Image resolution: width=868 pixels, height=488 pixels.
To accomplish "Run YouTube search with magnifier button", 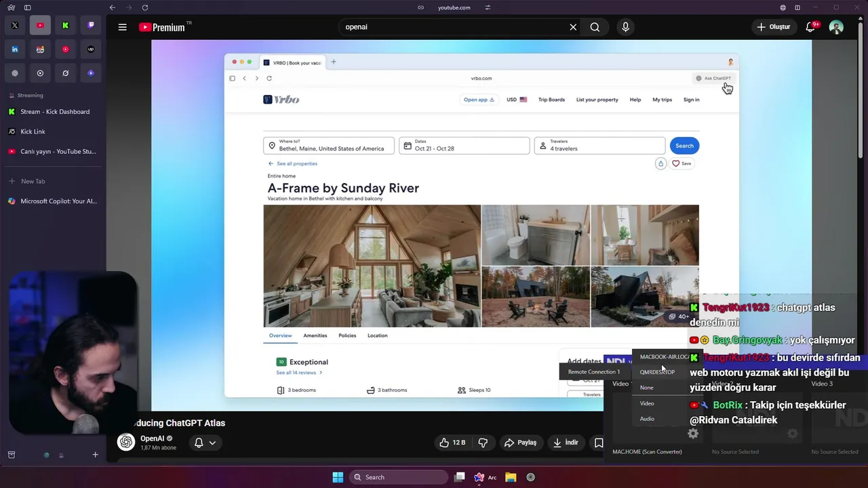I will (x=595, y=27).
